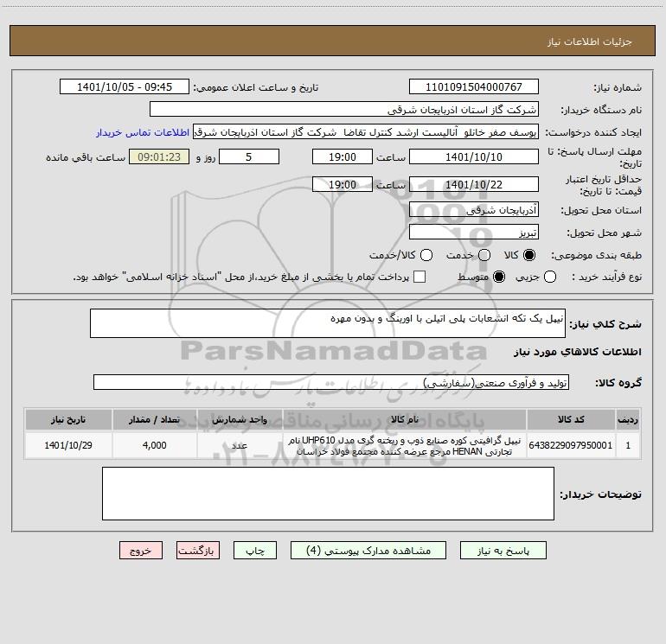Select the 'جزیی' purchase type radio
Viewport: 666px width, 644px height.
click(x=549, y=277)
